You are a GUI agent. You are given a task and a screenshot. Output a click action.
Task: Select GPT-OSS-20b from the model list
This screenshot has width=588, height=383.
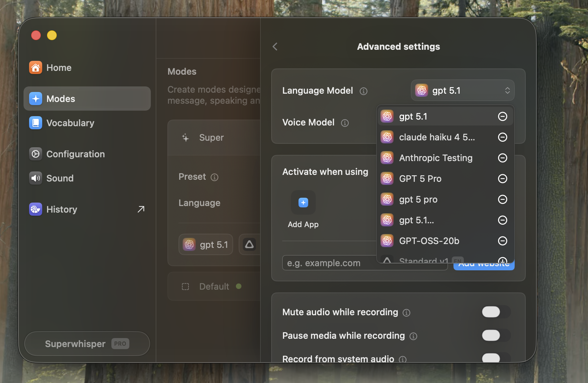pyautogui.click(x=429, y=241)
